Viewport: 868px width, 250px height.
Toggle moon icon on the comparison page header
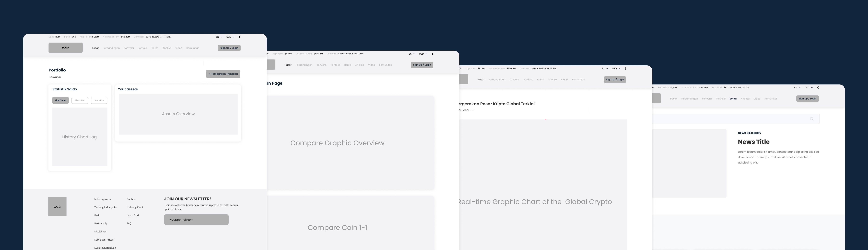click(432, 54)
